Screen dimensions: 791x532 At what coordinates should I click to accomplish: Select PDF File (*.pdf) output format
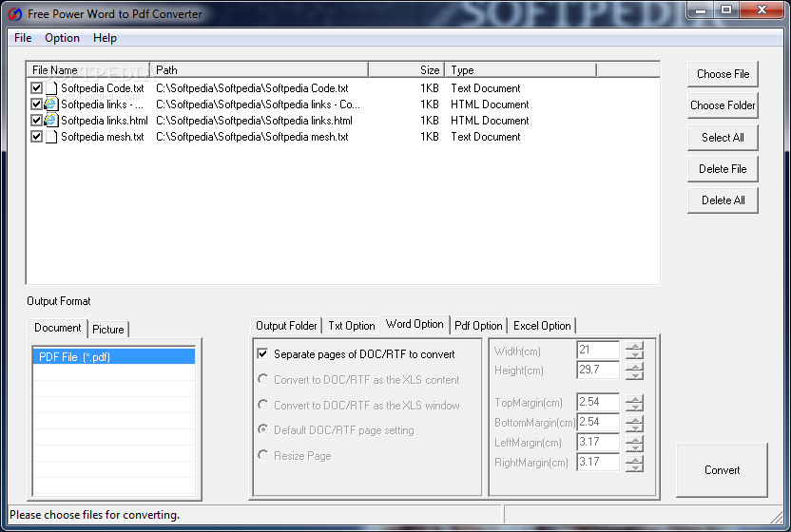click(x=114, y=356)
